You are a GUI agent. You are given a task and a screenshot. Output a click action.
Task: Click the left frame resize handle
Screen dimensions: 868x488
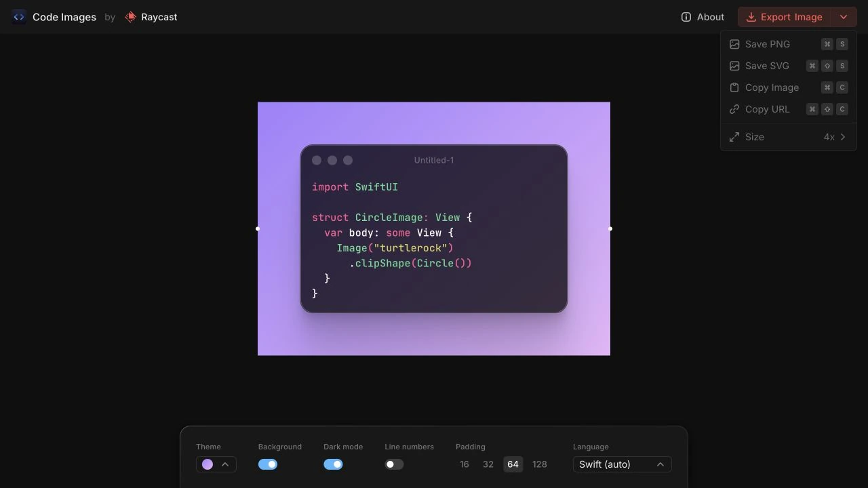point(258,228)
